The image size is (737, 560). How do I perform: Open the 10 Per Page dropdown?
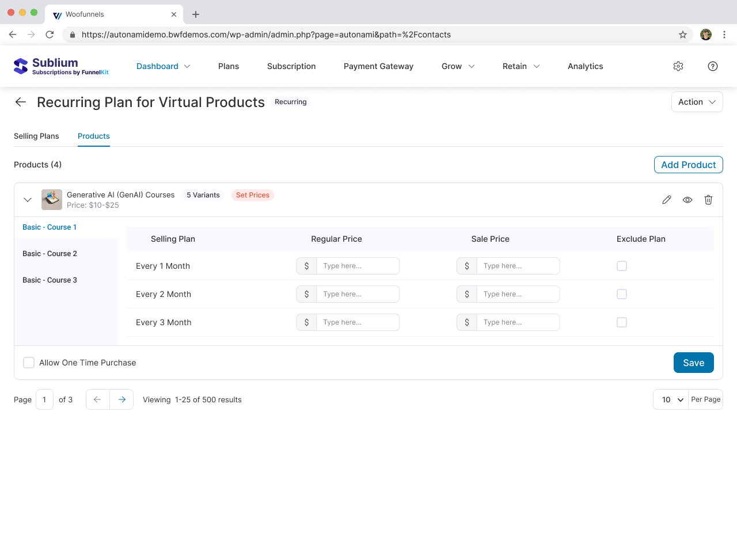671,399
